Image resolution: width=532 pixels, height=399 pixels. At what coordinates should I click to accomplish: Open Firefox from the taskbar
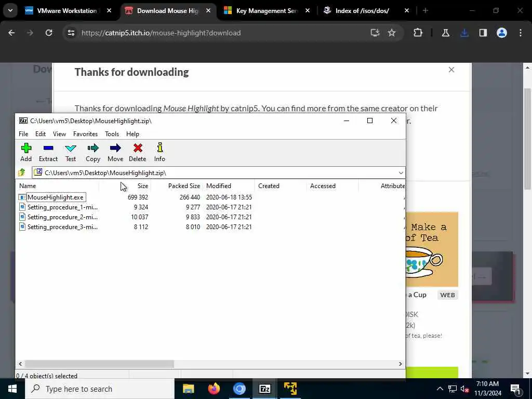[x=214, y=389]
